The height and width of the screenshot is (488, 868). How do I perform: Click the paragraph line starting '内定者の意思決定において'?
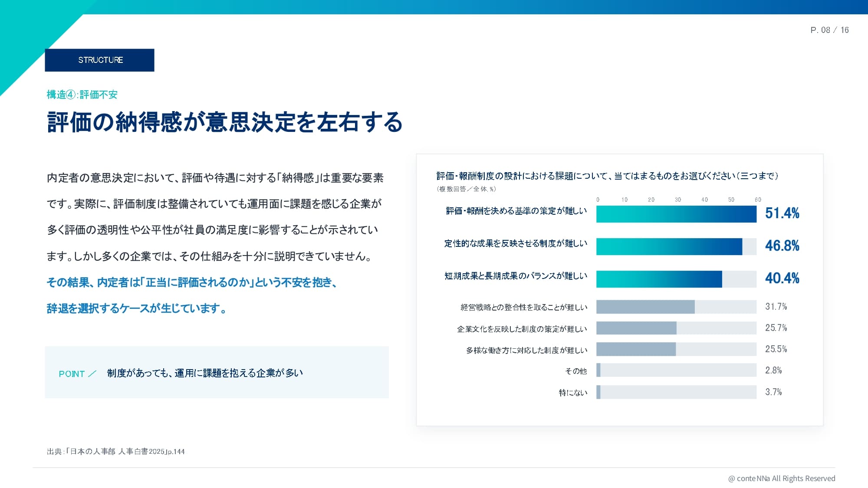tap(215, 178)
